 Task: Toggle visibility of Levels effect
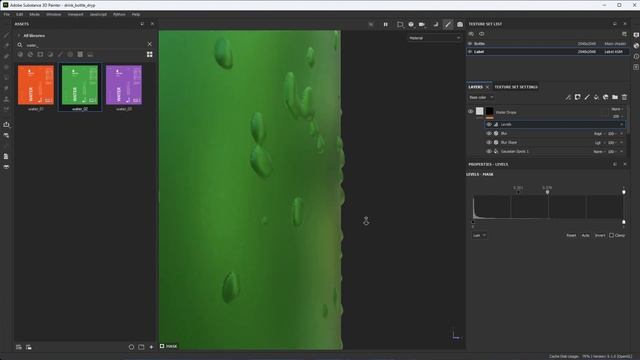pos(489,124)
